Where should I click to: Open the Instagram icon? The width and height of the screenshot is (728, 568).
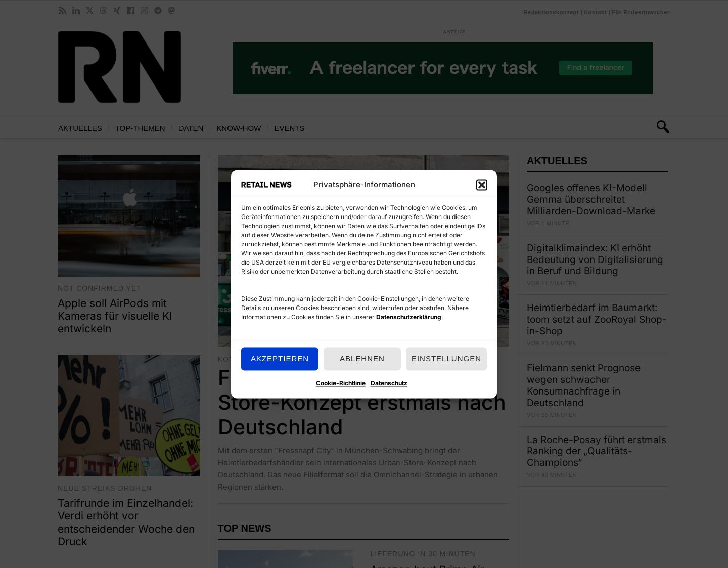[144, 11]
